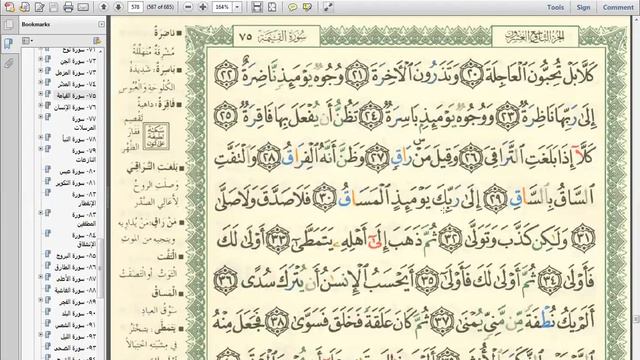Screen dimensions: 640x360
Task: Print the document via printer icon
Action: pyautogui.click(x=68, y=7)
